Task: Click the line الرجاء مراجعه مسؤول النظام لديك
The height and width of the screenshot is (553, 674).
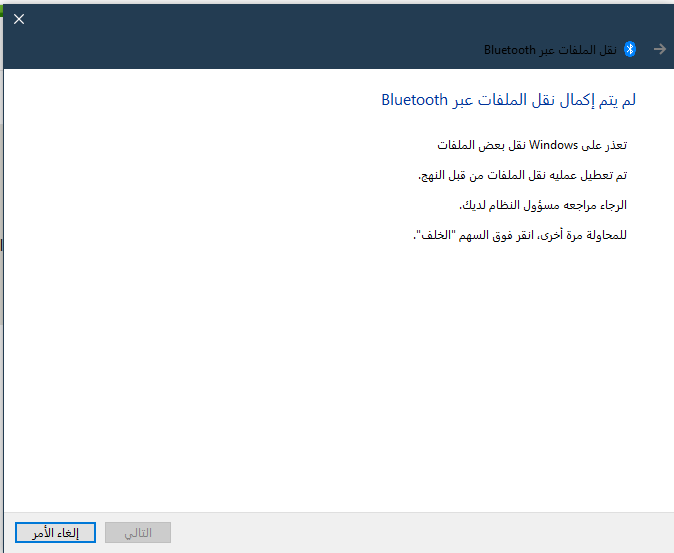Action: (x=543, y=205)
